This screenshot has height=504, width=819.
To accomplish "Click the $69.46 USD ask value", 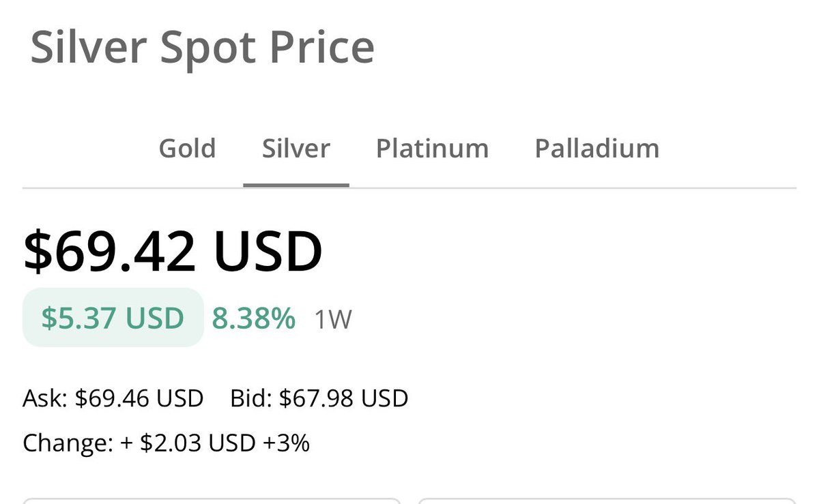I will click(139, 398).
